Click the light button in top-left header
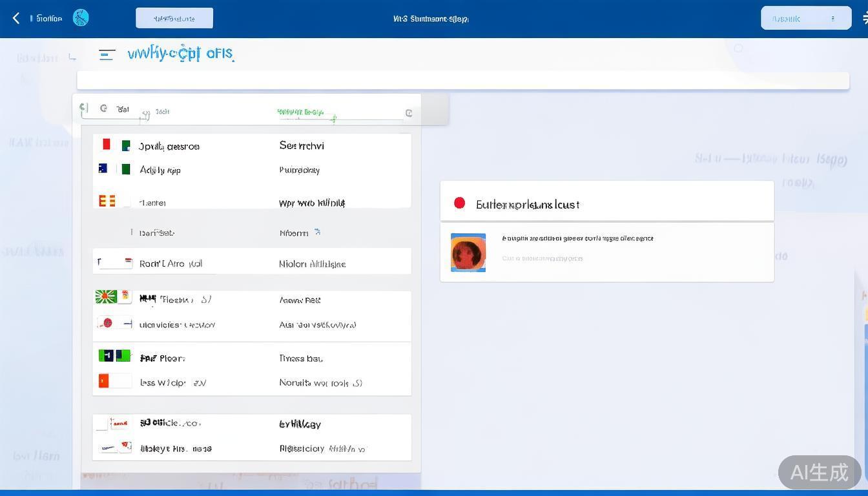Image resolution: width=868 pixels, height=496 pixels. coord(174,18)
